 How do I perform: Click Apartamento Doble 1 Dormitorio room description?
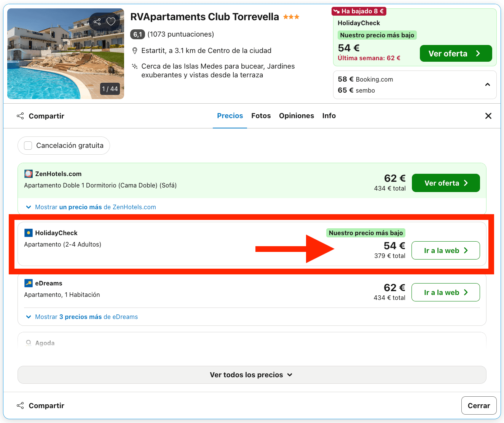(100, 185)
